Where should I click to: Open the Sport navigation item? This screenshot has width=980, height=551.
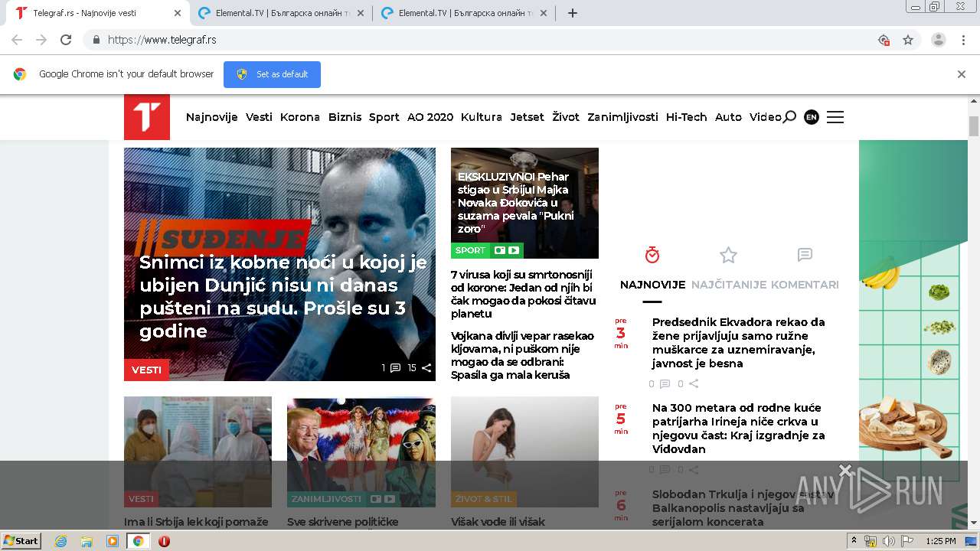384,117
